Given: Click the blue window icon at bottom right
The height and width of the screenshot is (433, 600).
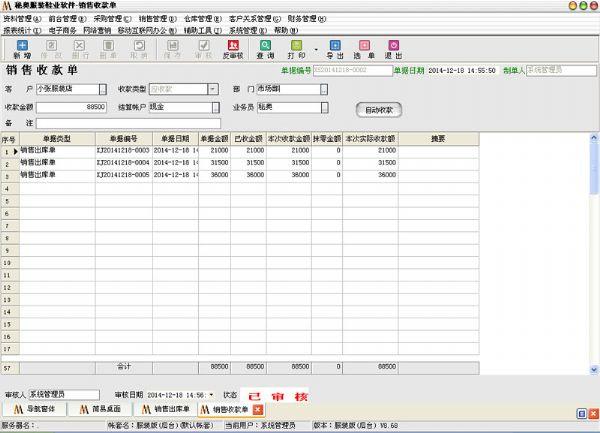Looking at the screenshot, I should click(x=582, y=413).
